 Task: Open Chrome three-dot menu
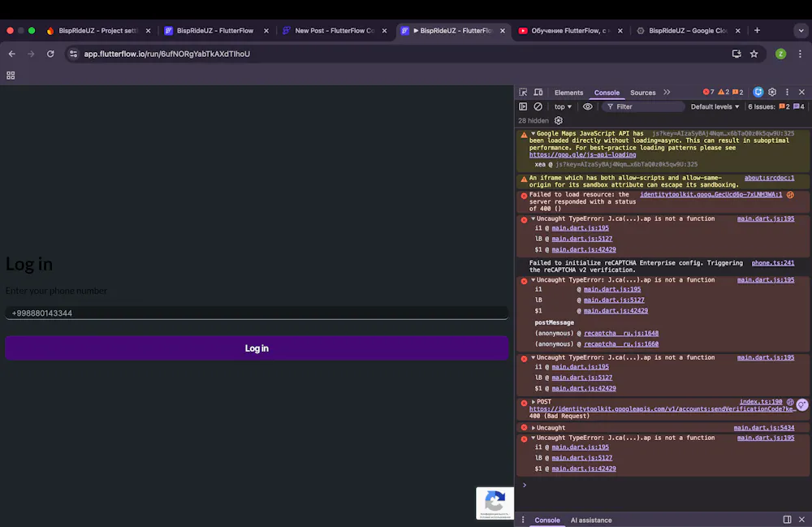click(x=800, y=54)
